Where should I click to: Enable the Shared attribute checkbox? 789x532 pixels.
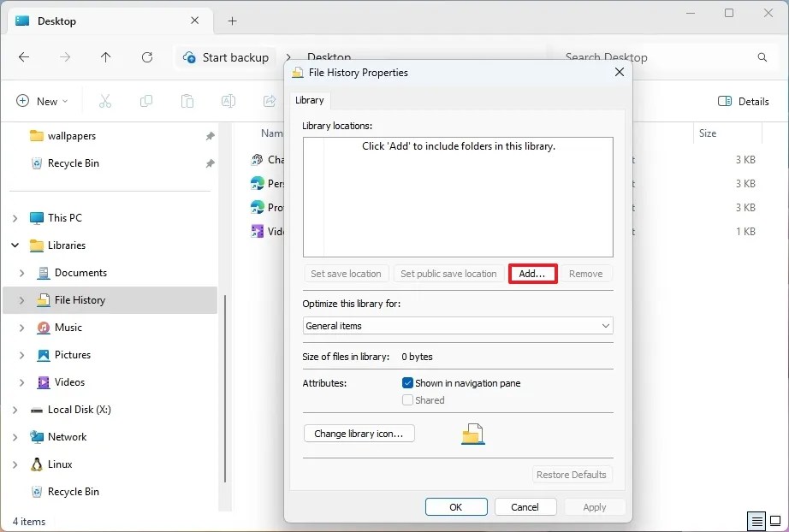click(x=407, y=399)
